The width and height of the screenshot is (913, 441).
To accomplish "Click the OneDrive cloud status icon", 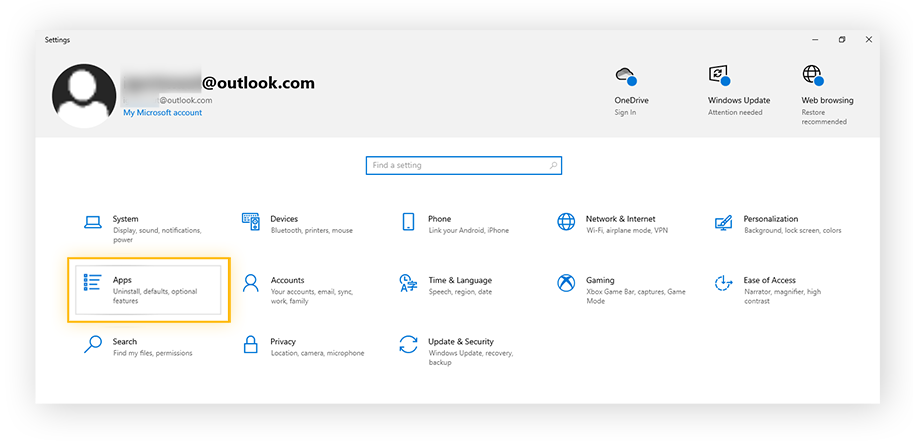I will pyautogui.click(x=626, y=77).
